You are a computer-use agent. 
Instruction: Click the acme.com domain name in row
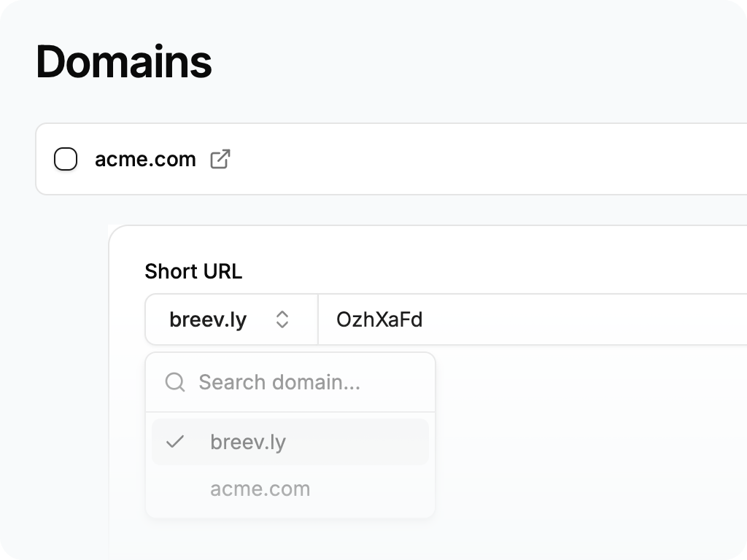click(x=145, y=159)
